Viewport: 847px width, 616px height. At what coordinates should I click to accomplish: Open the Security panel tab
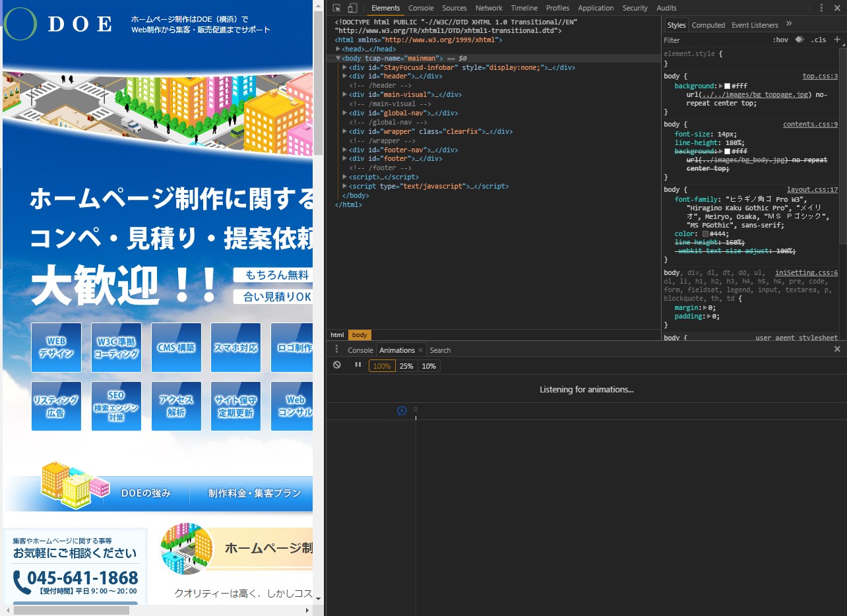pos(635,8)
